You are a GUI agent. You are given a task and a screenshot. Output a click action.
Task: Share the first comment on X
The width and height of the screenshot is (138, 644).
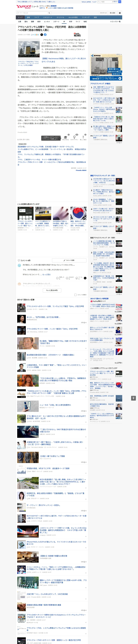pos(85,278)
